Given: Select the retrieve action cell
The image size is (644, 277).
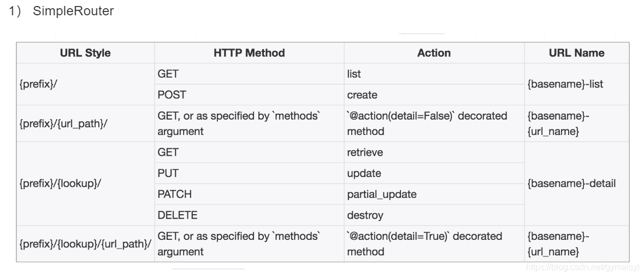Looking at the screenshot, I should coord(434,152).
